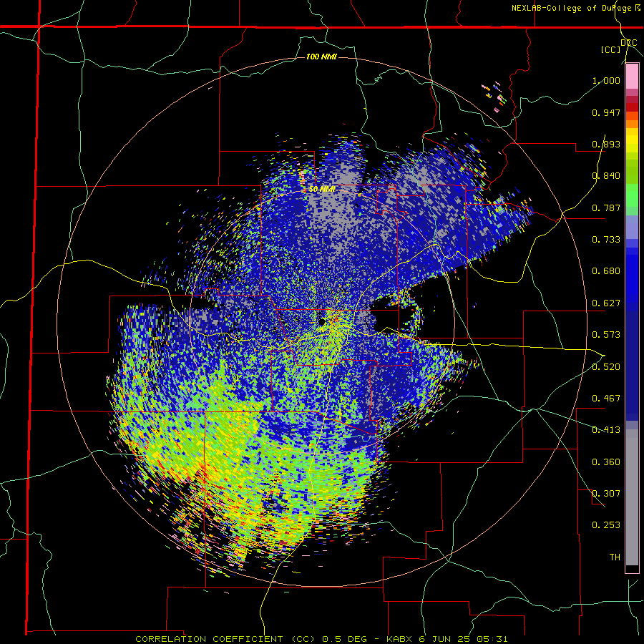Click the 0.307 scale value
This screenshot has height=644, width=644.
tap(606, 494)
